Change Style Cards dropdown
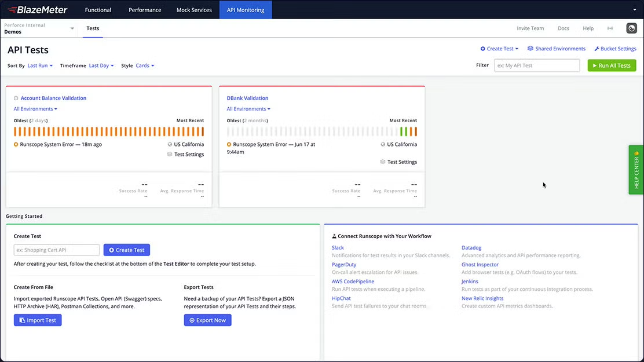Screen dimensions: 644x362 [145, 66]
